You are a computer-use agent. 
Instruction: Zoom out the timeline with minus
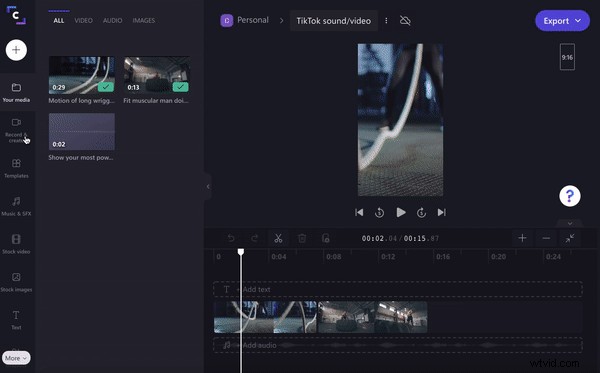(x=546, y=238)
